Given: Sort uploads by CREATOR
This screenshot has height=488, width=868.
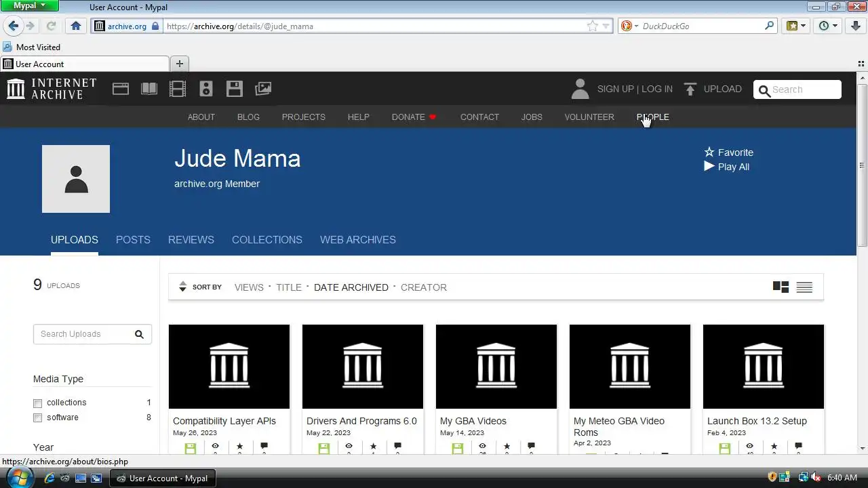Looking at the screenshot, I should pyautogui.click(x=424, y=287).
